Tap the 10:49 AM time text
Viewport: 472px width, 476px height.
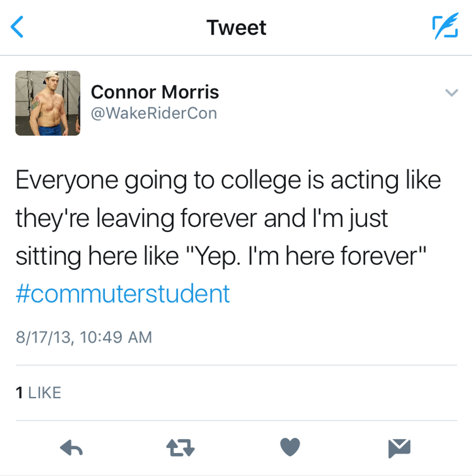coord(117,337)
